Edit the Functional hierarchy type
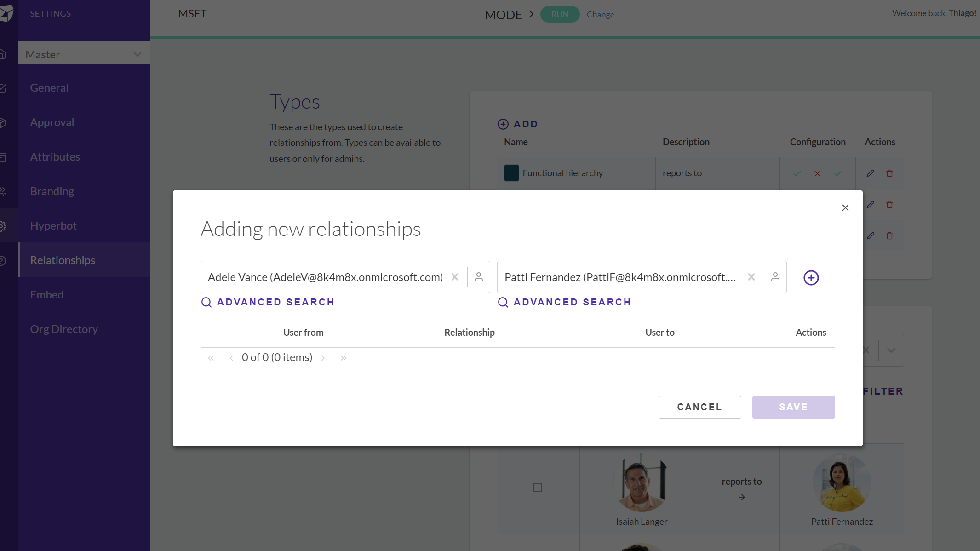This screenshot has width=980, height=551. tap(871, 173)
